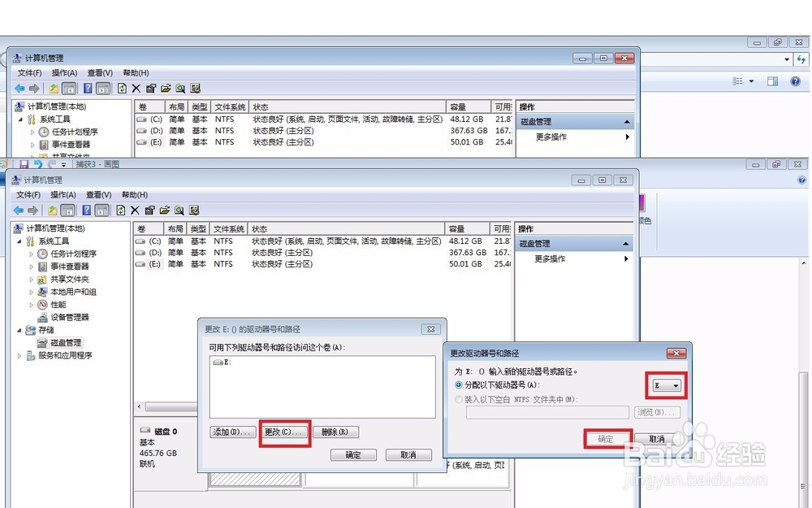Click Undo icon in Paint quick access toolbar
Image resolution: width=812 pixels, height=508 pixels.
[x=37, y=164]
